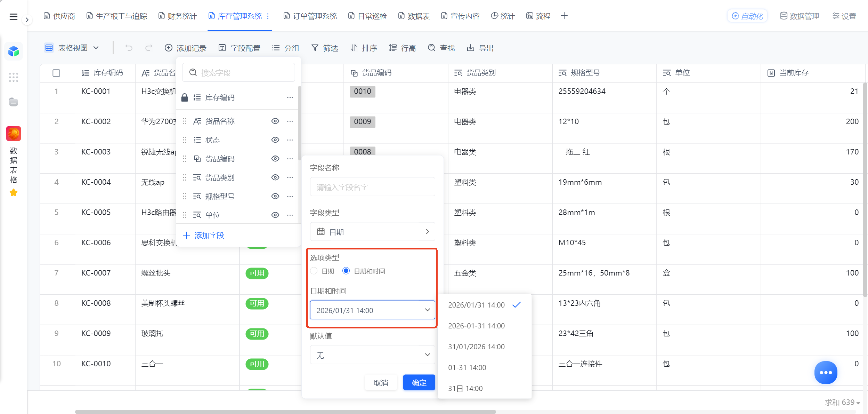Add a new tab with plus icon
Viewport: 868px width, 414px height.
(564, 16)
